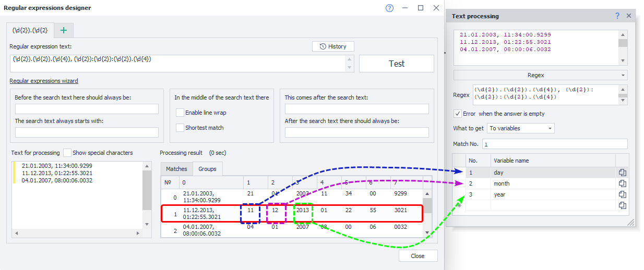
Task: Uncheck Error when the answer is empty
Action: click(x=458, y=114)
